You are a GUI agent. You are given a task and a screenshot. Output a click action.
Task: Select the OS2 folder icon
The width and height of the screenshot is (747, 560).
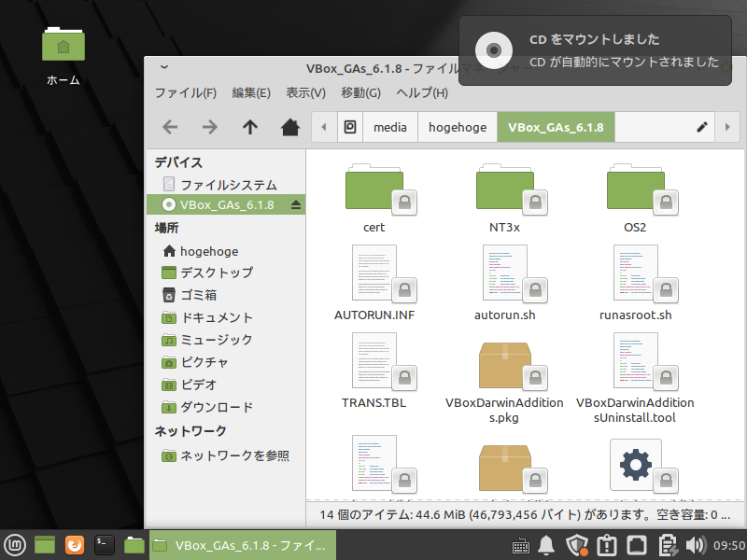[x=636, y=188]
